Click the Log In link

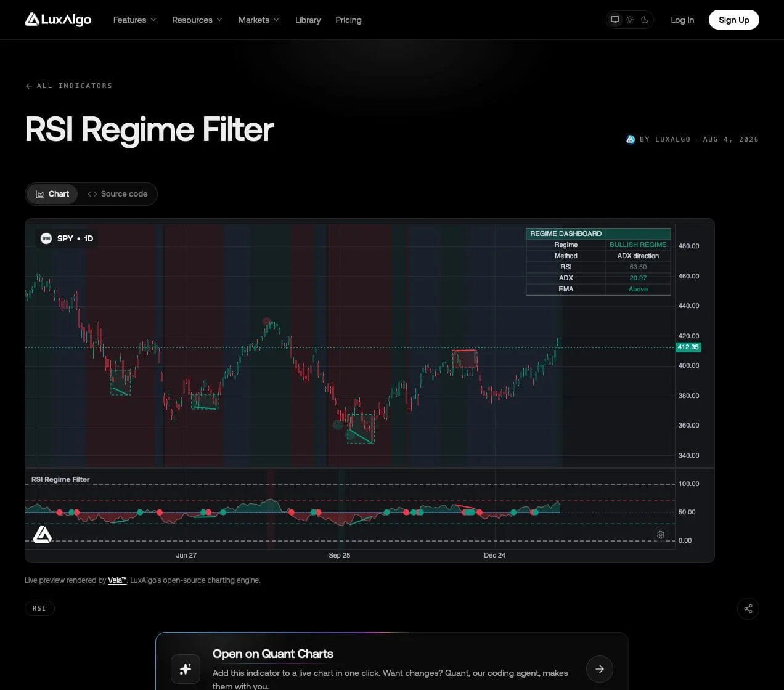682,20
